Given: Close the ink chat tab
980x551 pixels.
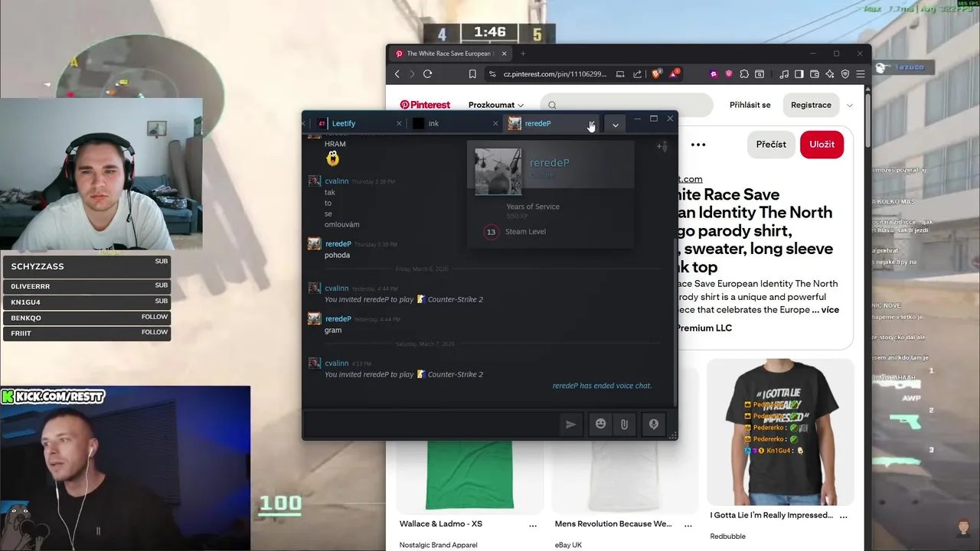Looking at the screenshot, I should [495, 123].
